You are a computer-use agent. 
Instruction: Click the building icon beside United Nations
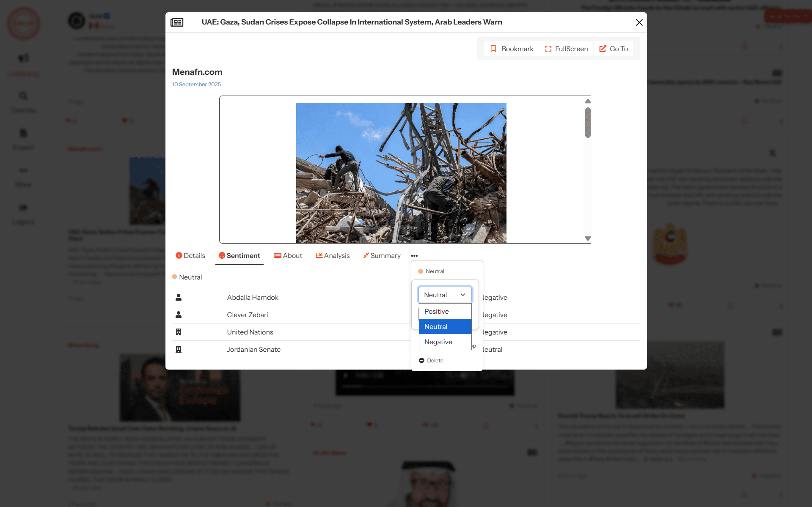click(179, 332)
